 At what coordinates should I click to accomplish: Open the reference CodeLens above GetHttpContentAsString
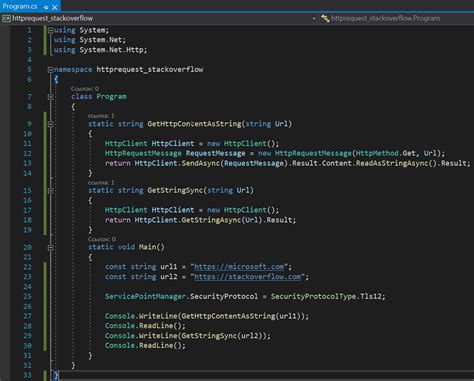click(101, 116)
